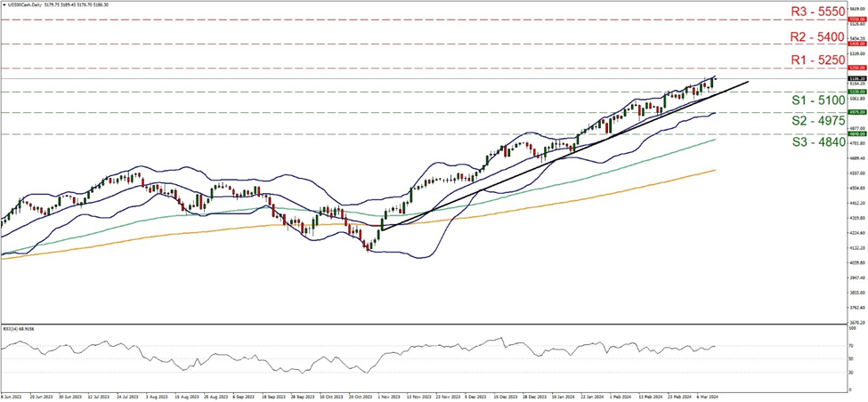Click the US500Cash,Daily chart title
The height and width of the screenshot is (402, 868).
tap(23, 4)
